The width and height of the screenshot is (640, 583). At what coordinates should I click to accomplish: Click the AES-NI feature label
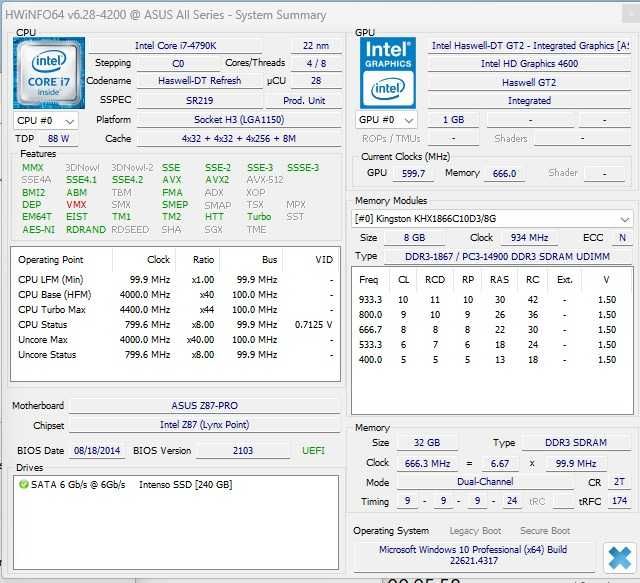[38, 229]
